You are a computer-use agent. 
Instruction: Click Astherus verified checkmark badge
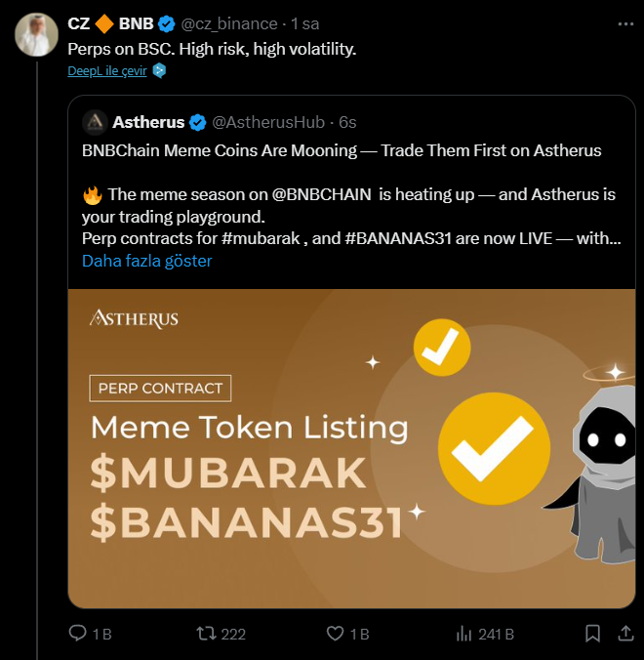pyautogui.click(x=198, y=122)
